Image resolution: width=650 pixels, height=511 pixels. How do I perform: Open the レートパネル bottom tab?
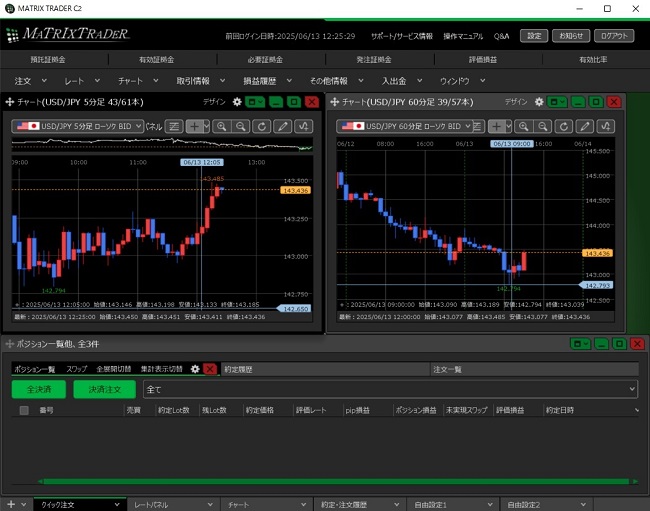point(173,504)
